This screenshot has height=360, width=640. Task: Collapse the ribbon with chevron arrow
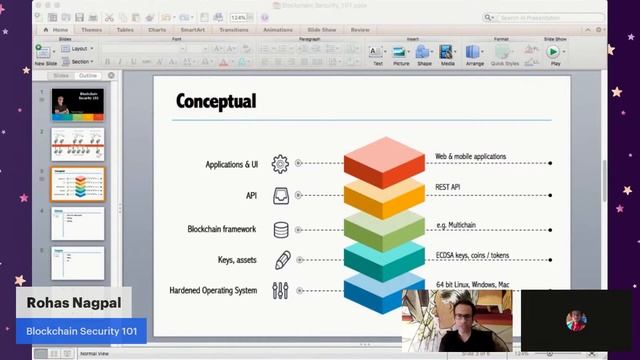click(588, 30)
